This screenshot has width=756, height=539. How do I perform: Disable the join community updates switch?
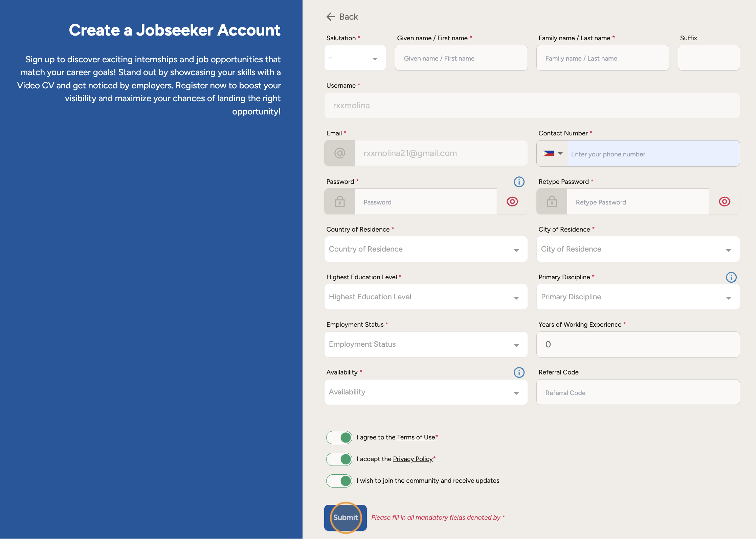pyautogui.click(x=339, y=481)
